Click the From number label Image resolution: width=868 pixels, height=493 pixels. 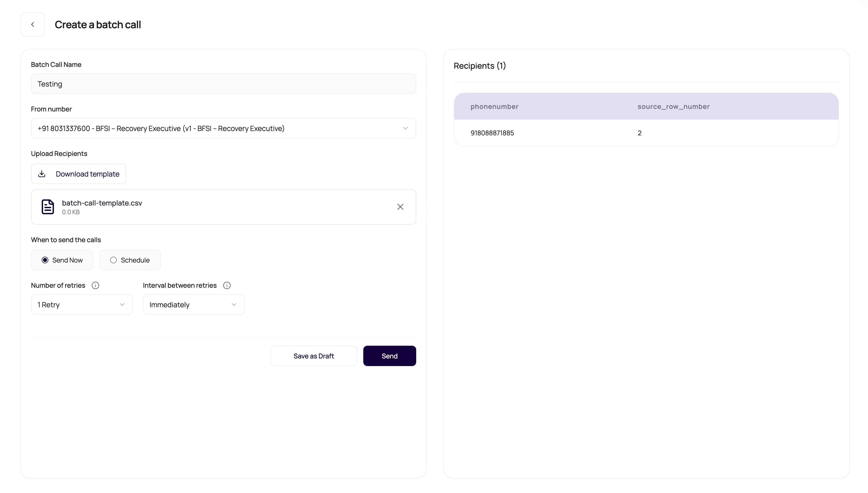click(x=51, y=109)
